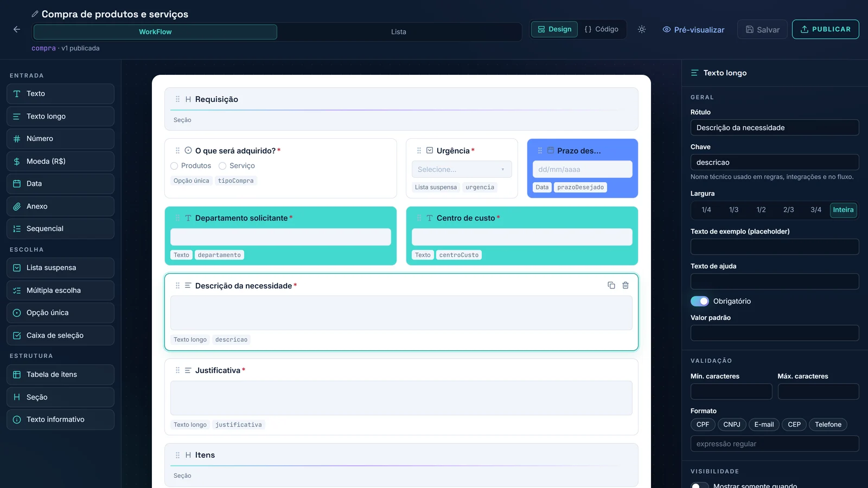Delete the Descrição da necessidade field
Viewport: 868px width, 488px height.
626,285
